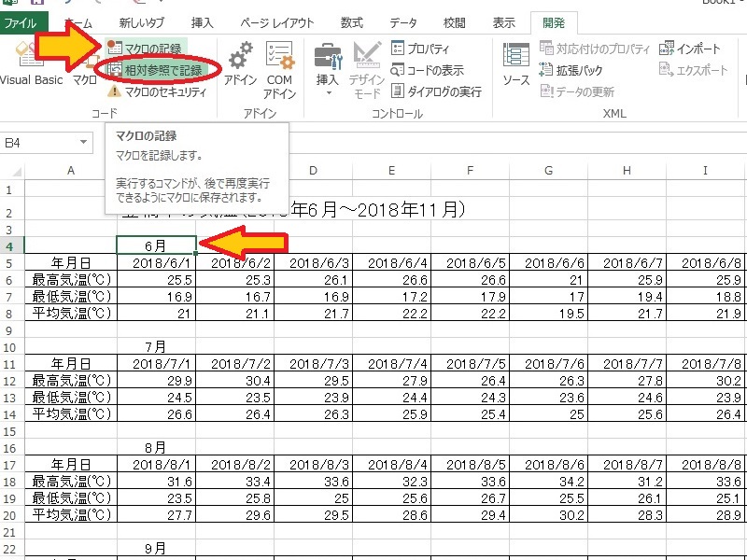
Task: Click the ソース (XML Source) icon
Action: coord(516,65)
